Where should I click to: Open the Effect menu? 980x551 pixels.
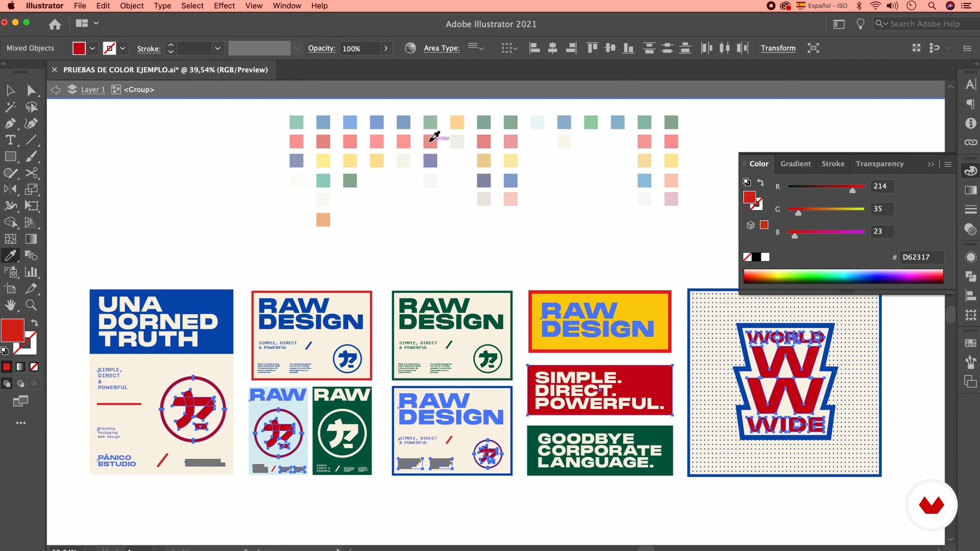coord(224,6)
